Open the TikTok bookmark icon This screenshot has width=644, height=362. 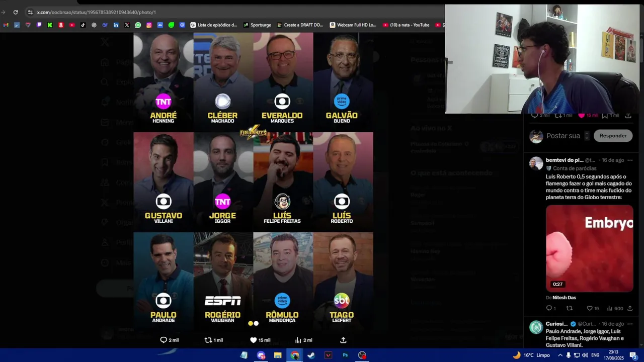(83, 25)
